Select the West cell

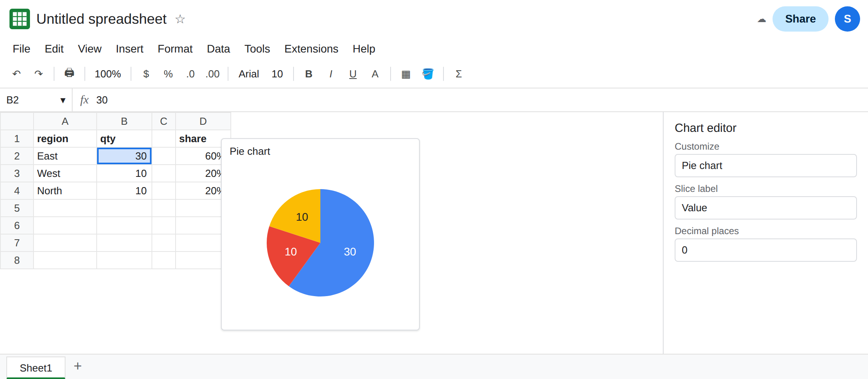click(x=65, y=173)
